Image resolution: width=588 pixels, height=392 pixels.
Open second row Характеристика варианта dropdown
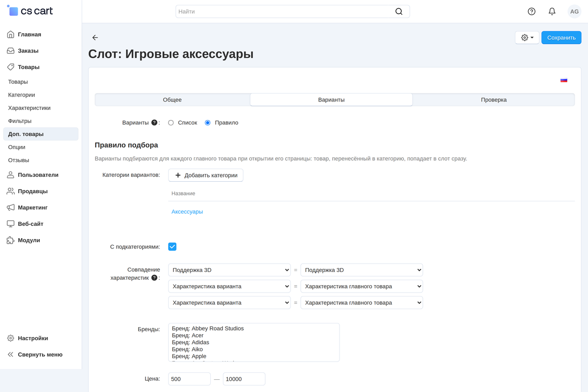tap(229, 286)
